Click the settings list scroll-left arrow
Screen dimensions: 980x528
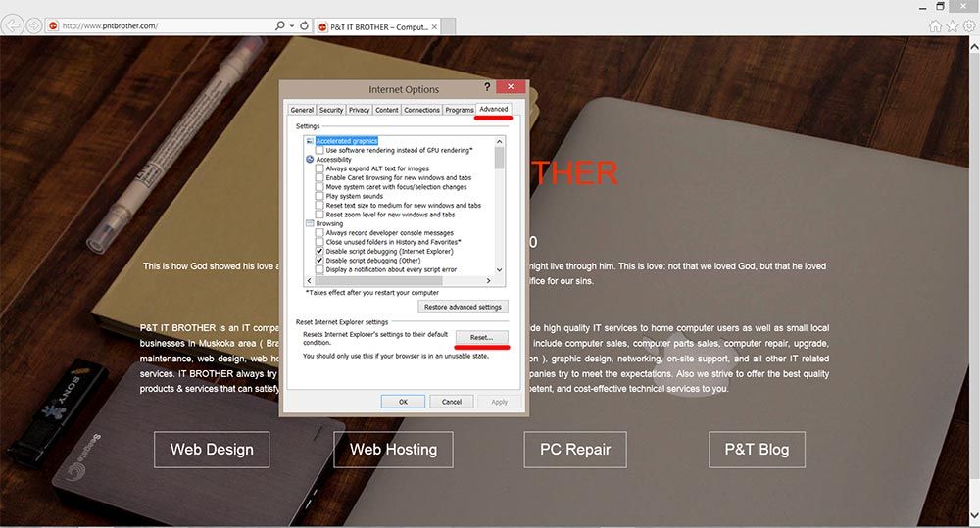coord(309,281)
